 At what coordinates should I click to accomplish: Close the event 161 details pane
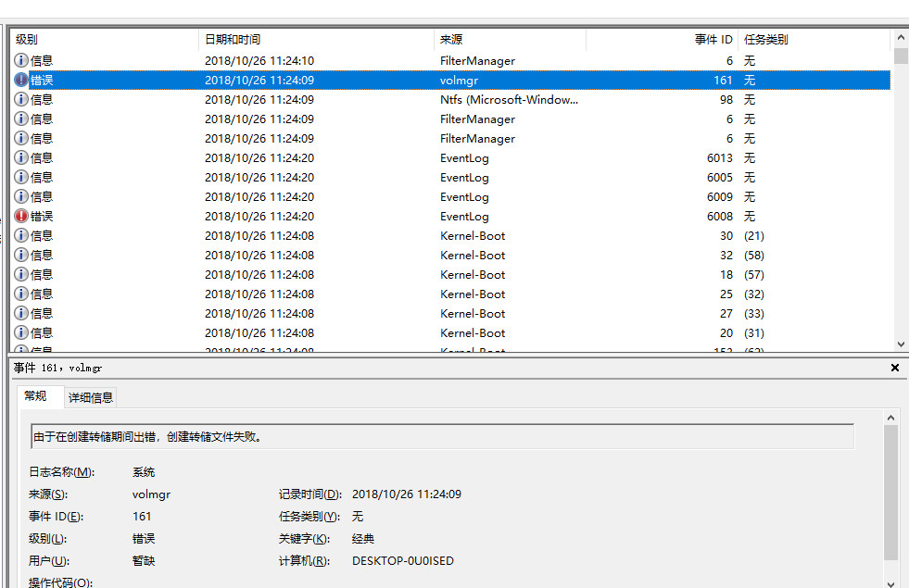coord(895,368)
